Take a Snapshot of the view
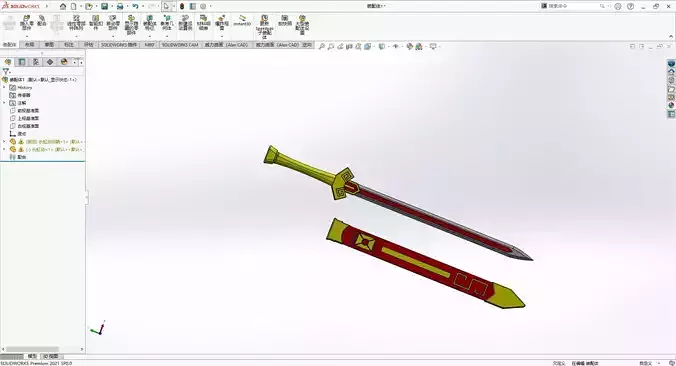The height and width of the screenshot is (366, 676). (x=285, y=21)
